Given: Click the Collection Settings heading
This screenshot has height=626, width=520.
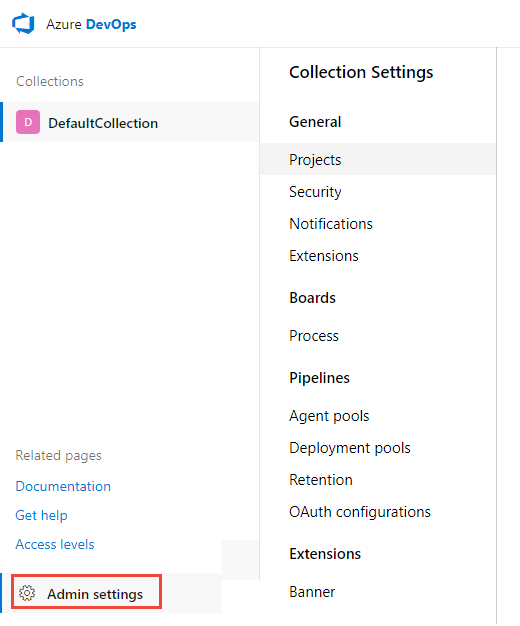Looking at the screenshot, I should 361,73.
